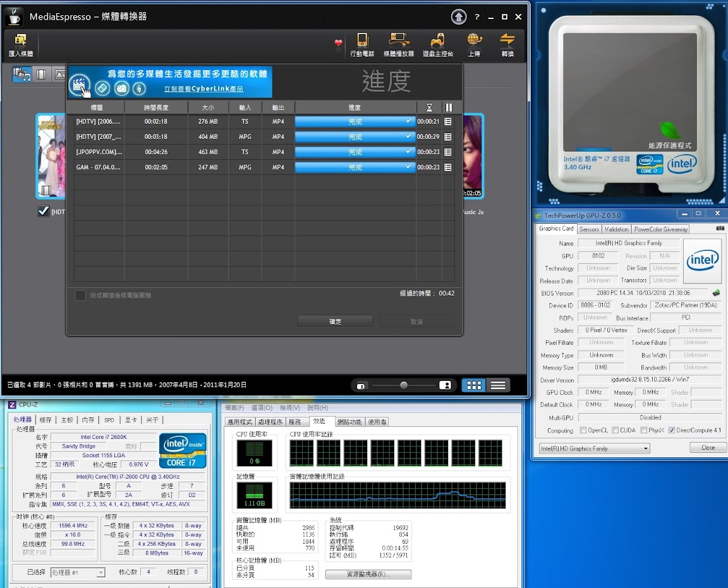This screenshot has height=588, width=728.
Task: Open the mobile phone device icon
Action: [x=362, y=45]
